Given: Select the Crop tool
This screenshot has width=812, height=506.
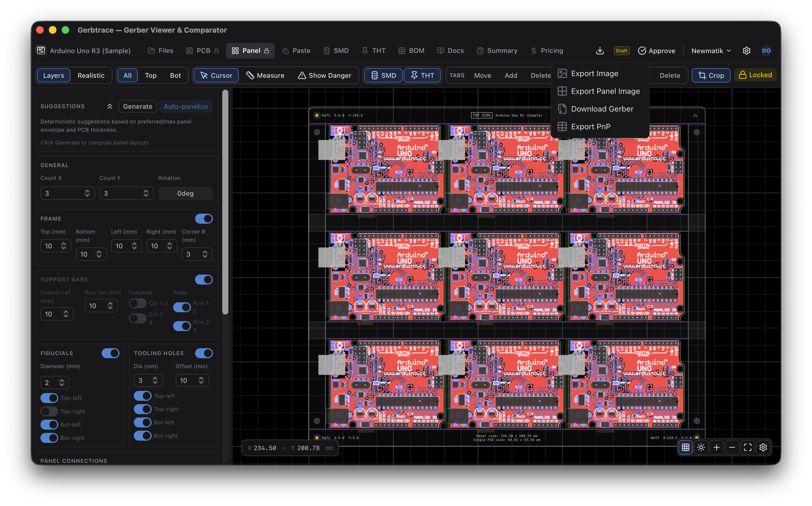Looking at the screenshot, I should [711, 75].
